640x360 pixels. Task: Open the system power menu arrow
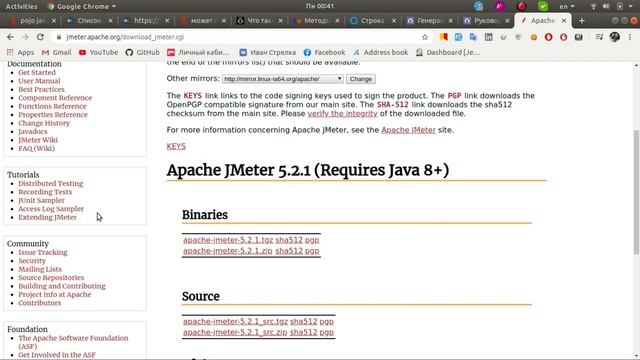[x=630, y=7]
